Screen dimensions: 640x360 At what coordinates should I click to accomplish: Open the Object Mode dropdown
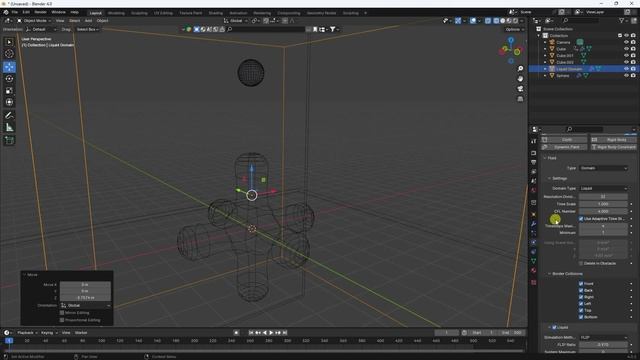(34, 20)
